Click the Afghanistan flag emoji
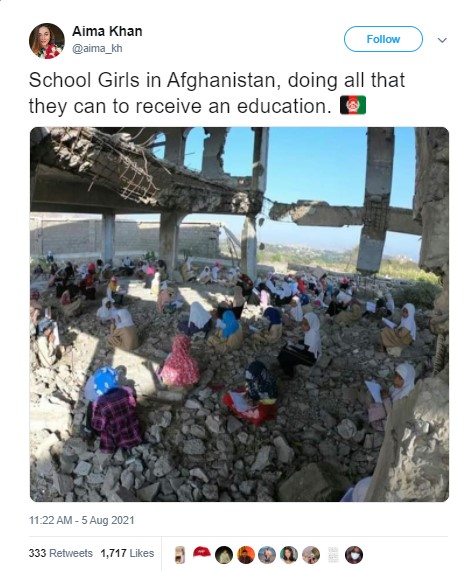 [x=353, y=105]
